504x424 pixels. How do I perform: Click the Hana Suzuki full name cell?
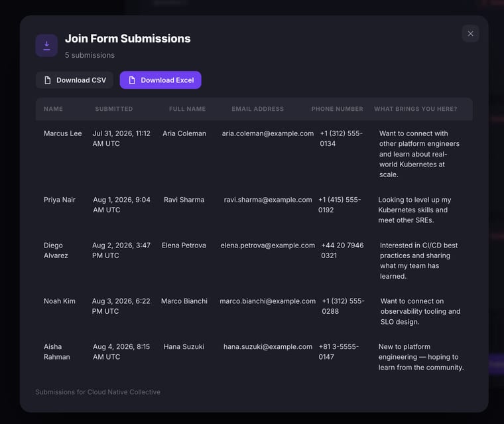click(x=184, y=347)
